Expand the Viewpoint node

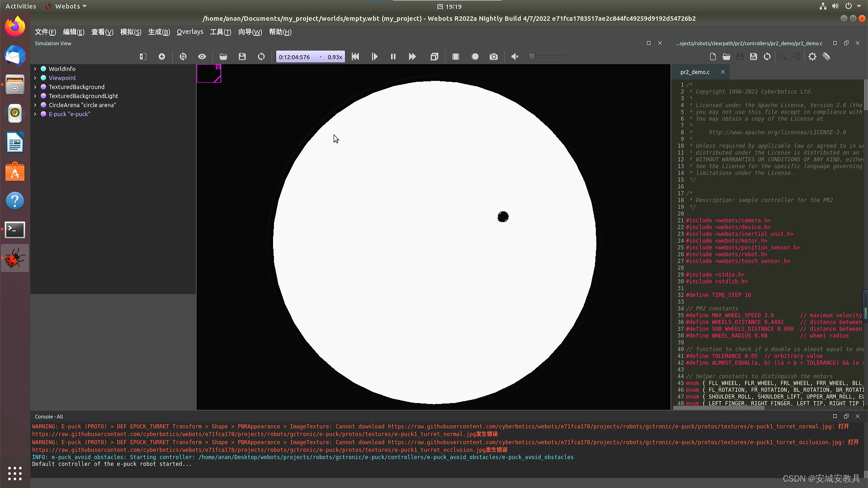(x=35, y=78)
